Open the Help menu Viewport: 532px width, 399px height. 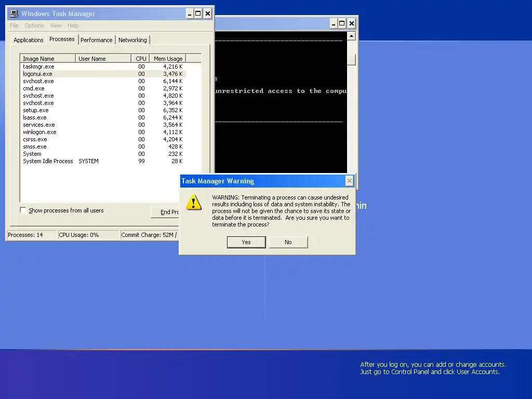73,25
